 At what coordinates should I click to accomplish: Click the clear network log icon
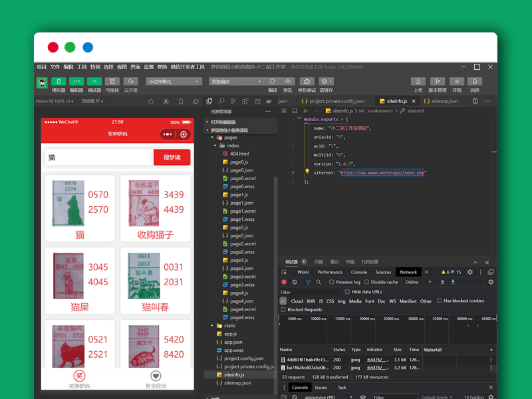[x=295, y=282]
